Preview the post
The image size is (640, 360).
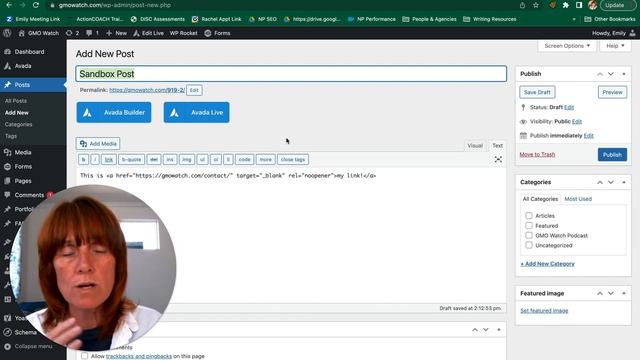[x=612, y=92]
